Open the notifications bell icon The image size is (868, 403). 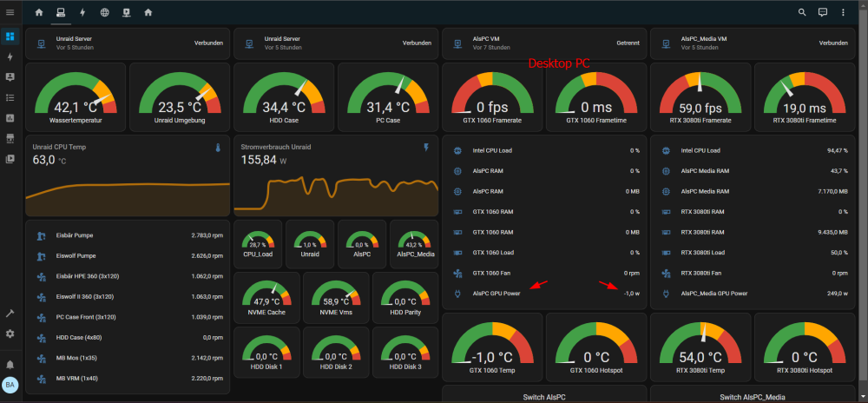pyautogui.click(x=10, y=365)
